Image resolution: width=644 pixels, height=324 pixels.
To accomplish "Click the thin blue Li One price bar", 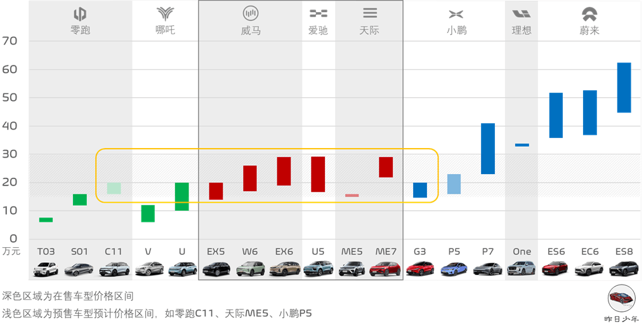I will (522, 145).
